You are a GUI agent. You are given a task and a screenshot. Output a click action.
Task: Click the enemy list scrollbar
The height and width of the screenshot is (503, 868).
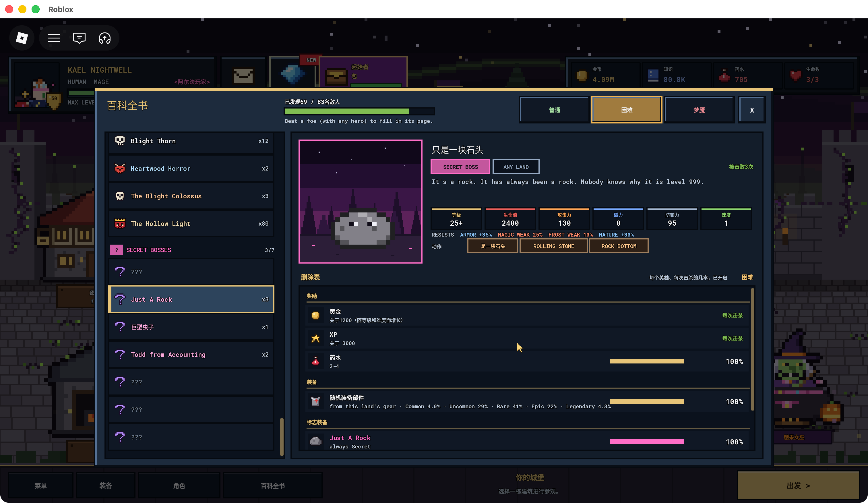pos(282,436)
